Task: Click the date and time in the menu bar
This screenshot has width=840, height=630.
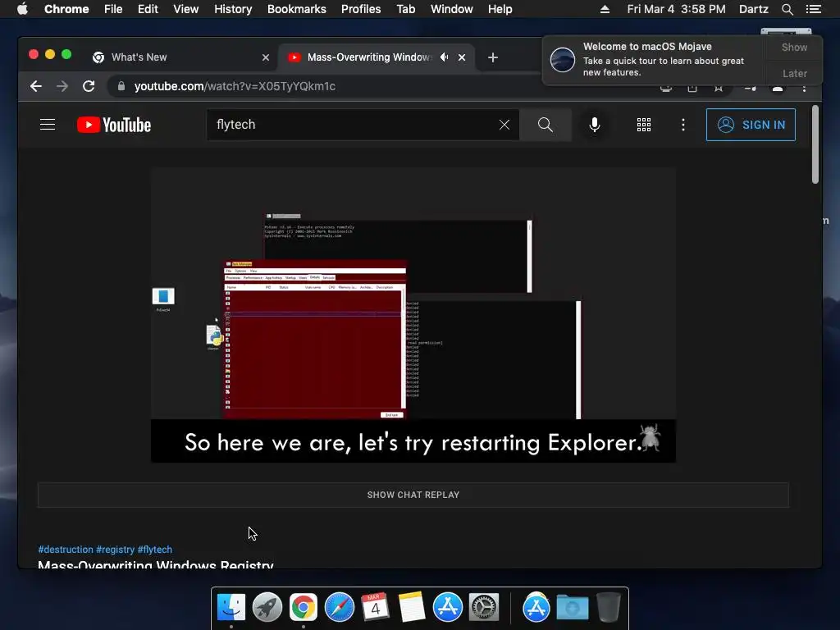Action: (676, 9)
